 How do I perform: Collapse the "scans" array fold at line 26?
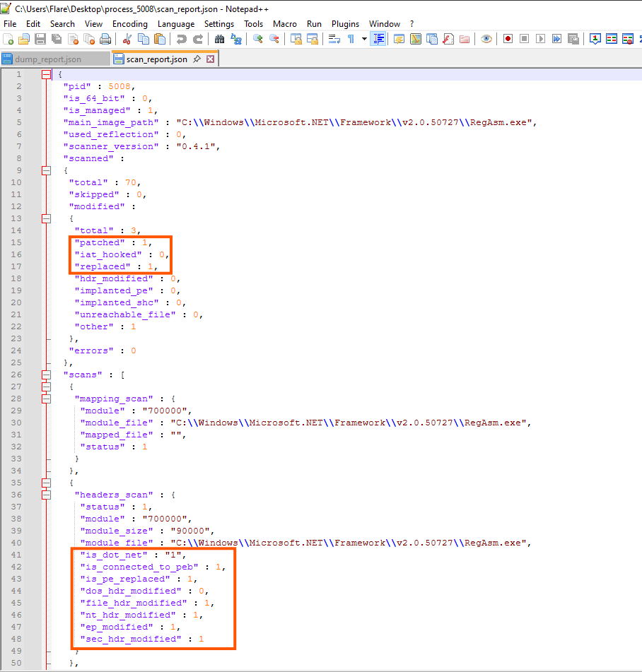coord(47,375)
